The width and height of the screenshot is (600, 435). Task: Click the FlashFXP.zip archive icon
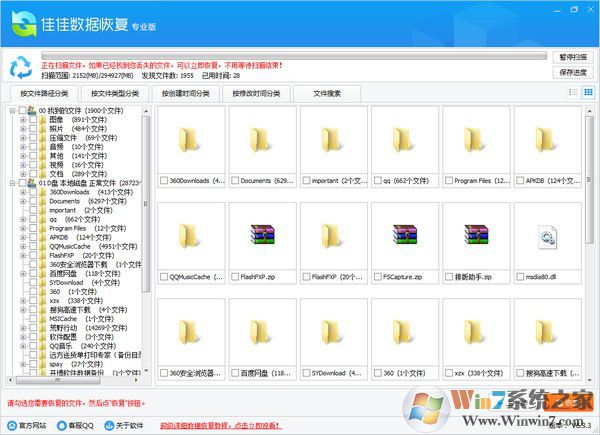pyautogui.click(x=262, y=234)
